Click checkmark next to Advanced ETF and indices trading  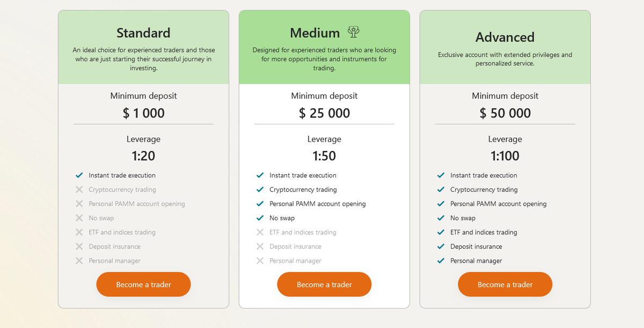pyautogui.click(x=441, y=233)
